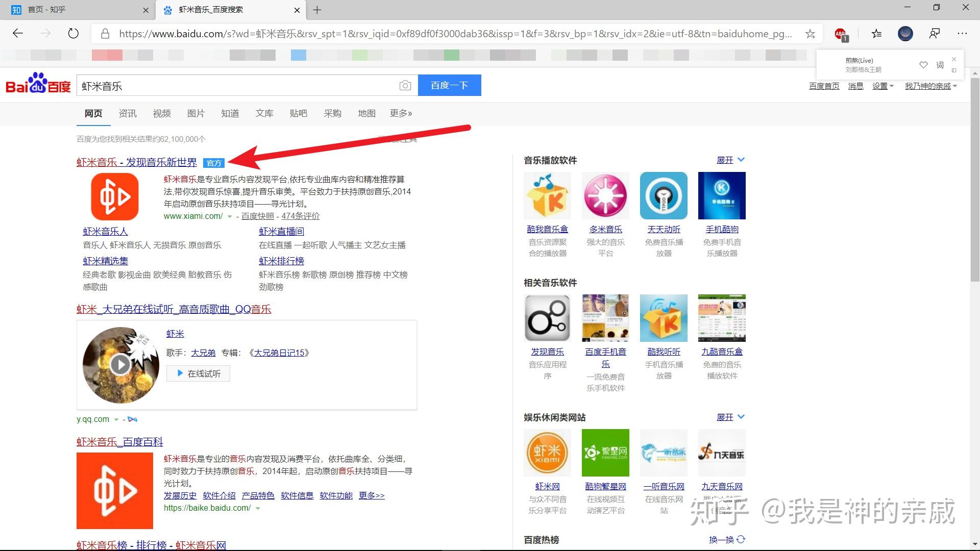Switch to the 资讯 tab

pos(128,113)
